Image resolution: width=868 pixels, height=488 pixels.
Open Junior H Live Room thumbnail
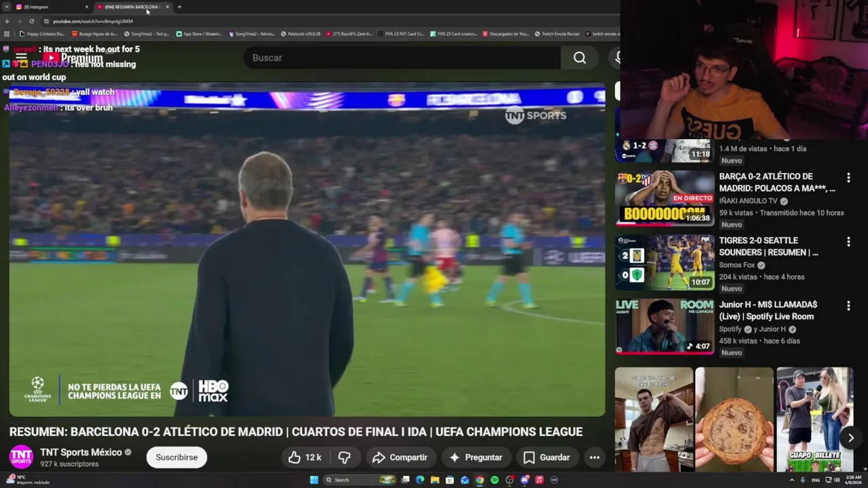tap(665, 327)
